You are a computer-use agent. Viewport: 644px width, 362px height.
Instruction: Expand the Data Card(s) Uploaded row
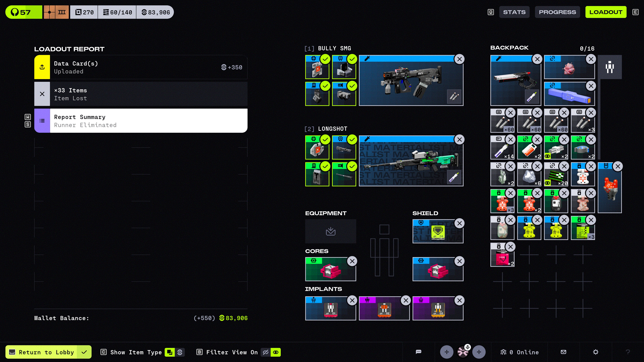[x=141, y=67]
